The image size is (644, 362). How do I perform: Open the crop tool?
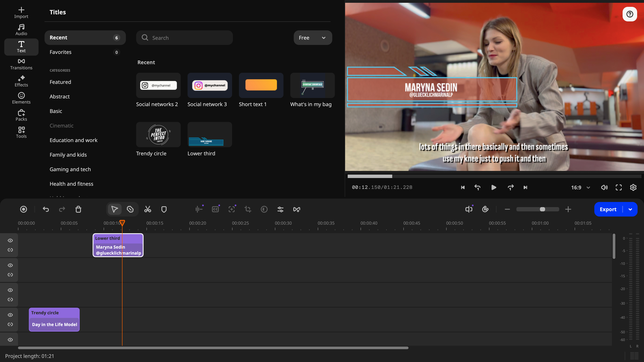(x=248, y=209)
